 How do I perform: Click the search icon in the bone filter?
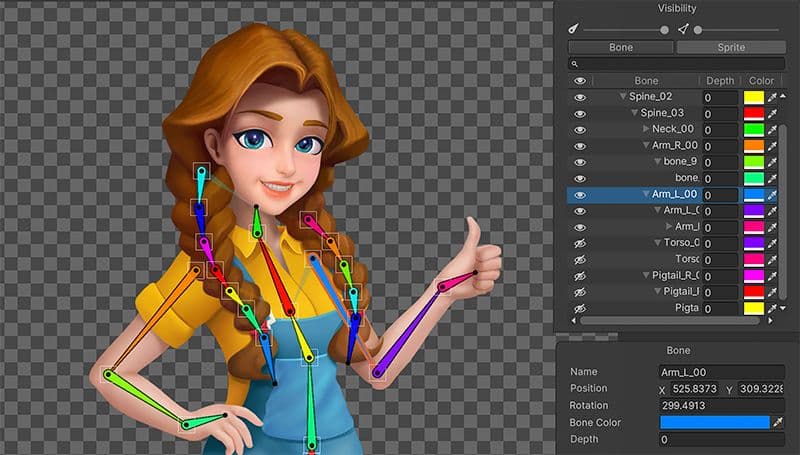tap(574, 63)
